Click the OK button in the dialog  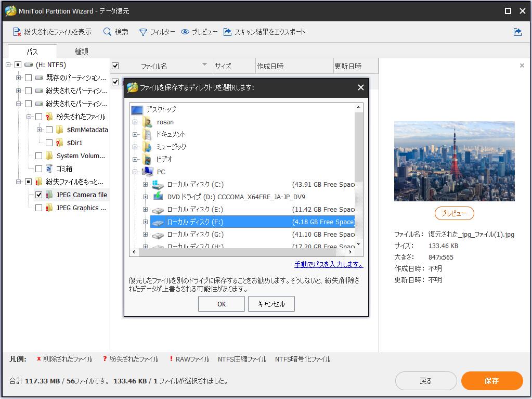point(221,304)
